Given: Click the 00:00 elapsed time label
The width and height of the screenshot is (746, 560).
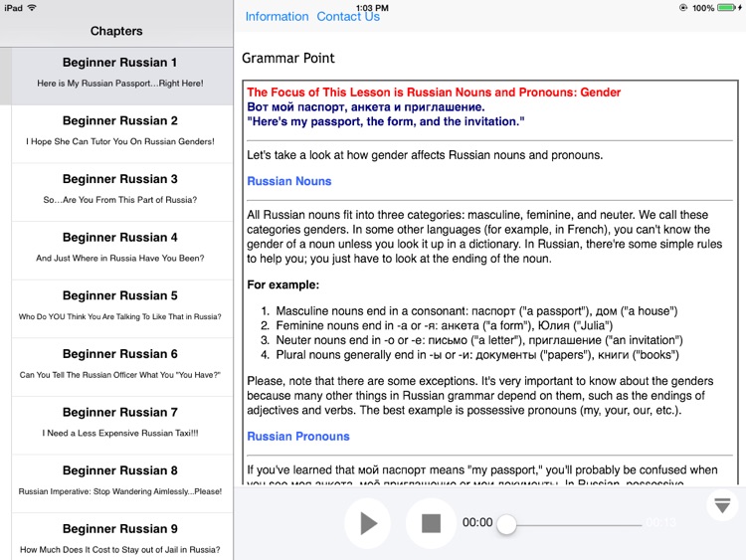Looking at the screenshot, I should pyautogui.click(x=477, y=522).
